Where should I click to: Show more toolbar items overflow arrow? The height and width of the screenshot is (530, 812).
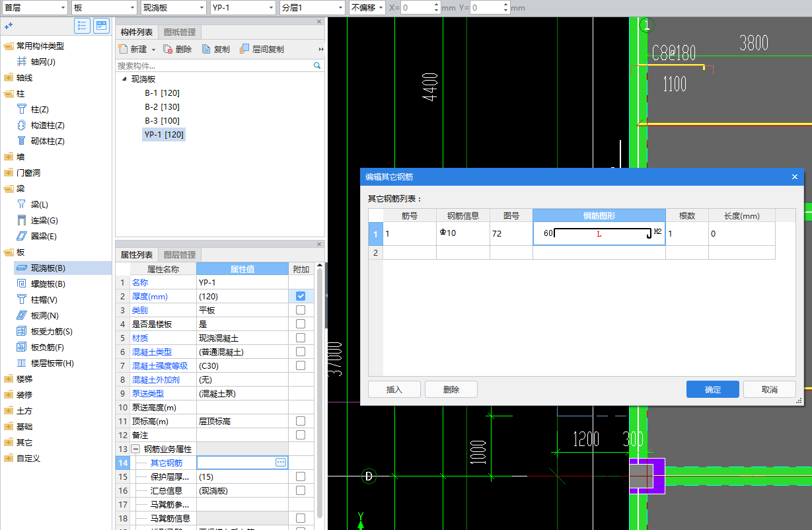pyautogui.click(x=321, y=50)
